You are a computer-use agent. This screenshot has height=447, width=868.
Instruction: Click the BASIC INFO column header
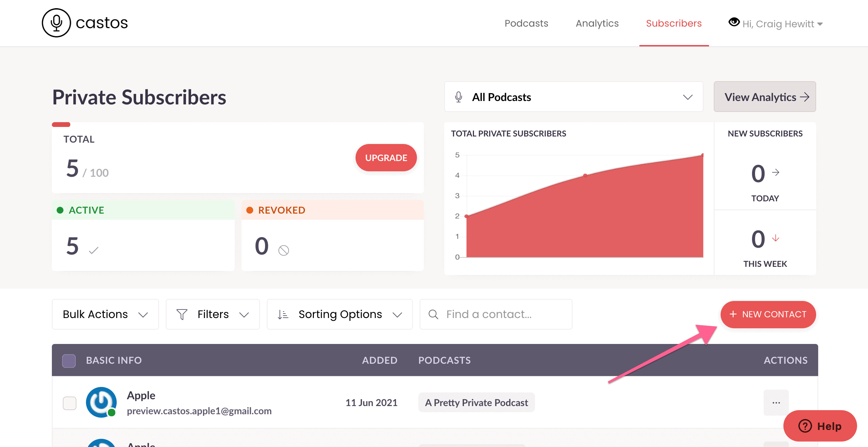click(x=114, y=360)
